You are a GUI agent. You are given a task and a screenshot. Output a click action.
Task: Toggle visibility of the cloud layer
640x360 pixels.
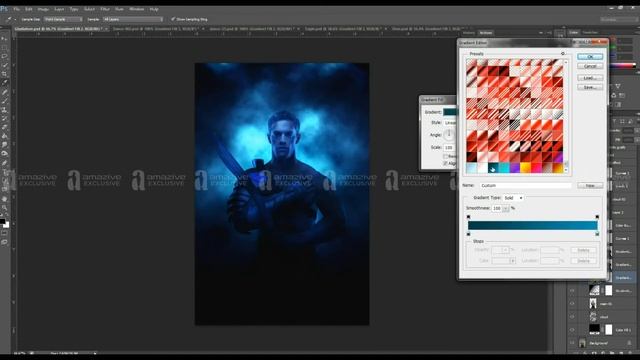pos(572,317)
